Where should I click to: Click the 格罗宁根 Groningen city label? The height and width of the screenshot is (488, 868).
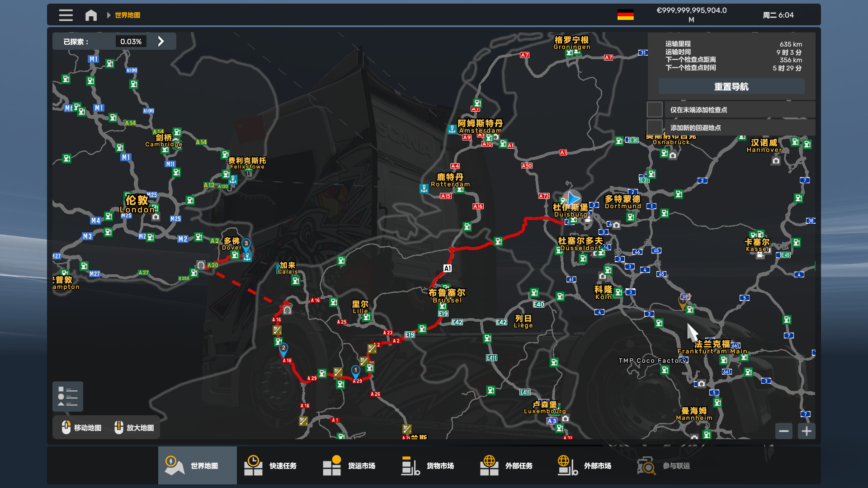(572, 43)
